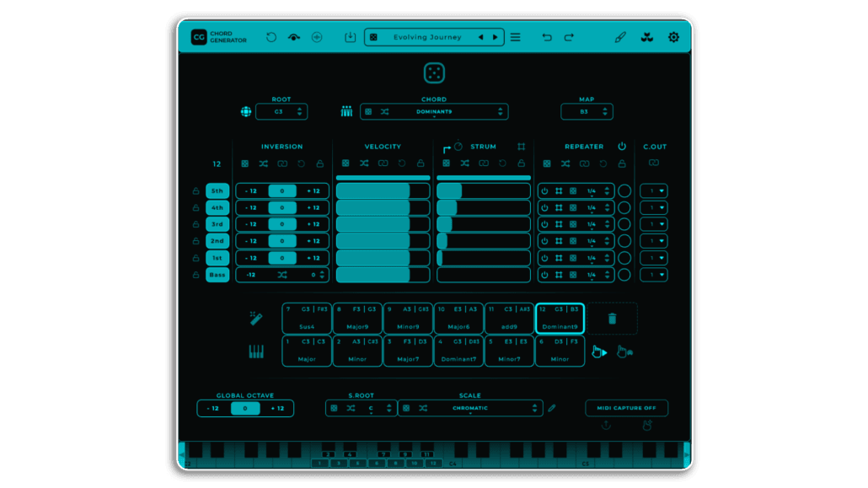This screenshot has width=868, height=488.
Task: Click the undo arrow in the top bar
Action: pyautogui.click(x=547, y=36)
